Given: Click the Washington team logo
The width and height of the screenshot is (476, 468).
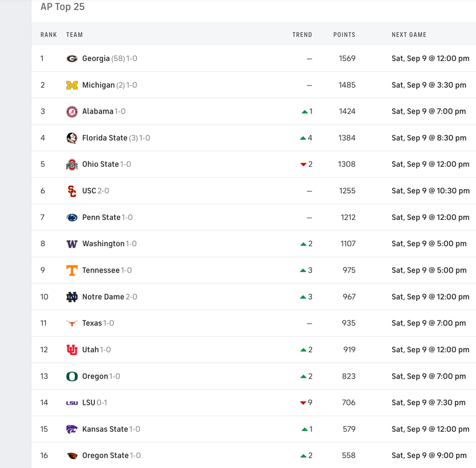Looking at the screenshot, I should 72,244.
